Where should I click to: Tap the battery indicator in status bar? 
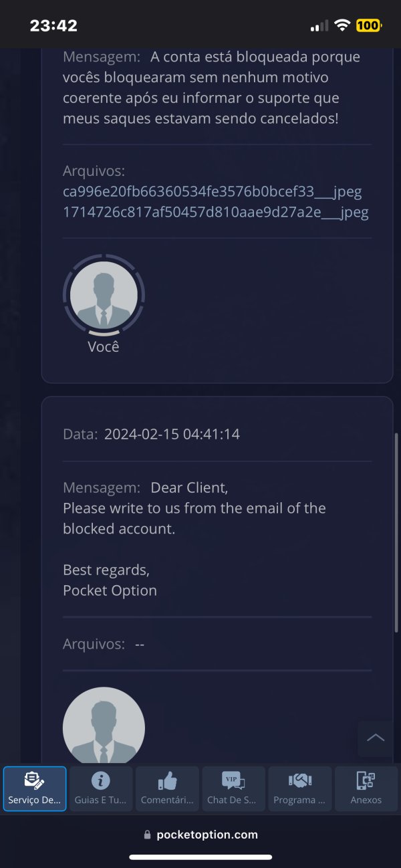point(369,25)
